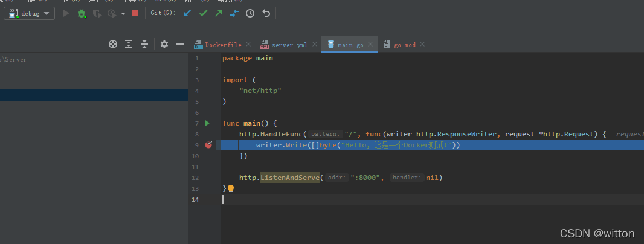Click Git Push green arrow
The width and height of the screenshot is (644, 244).
(x=219, y=13)
